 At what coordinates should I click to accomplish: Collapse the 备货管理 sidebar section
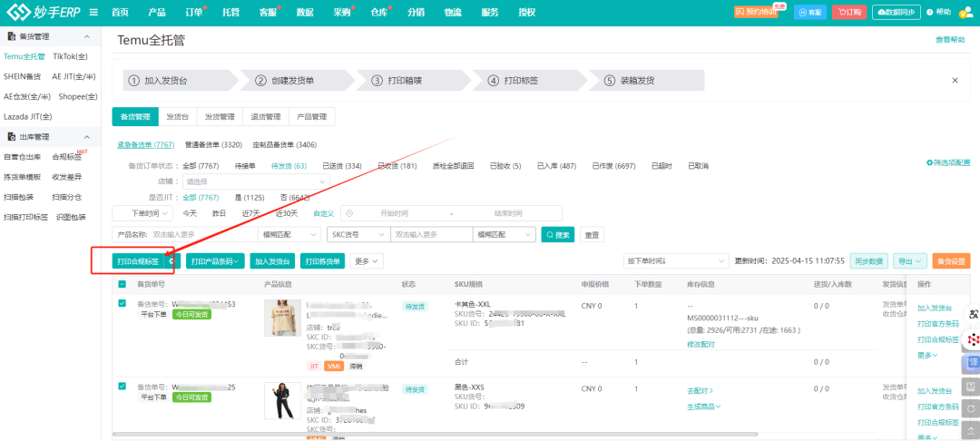tap(87, 37)
